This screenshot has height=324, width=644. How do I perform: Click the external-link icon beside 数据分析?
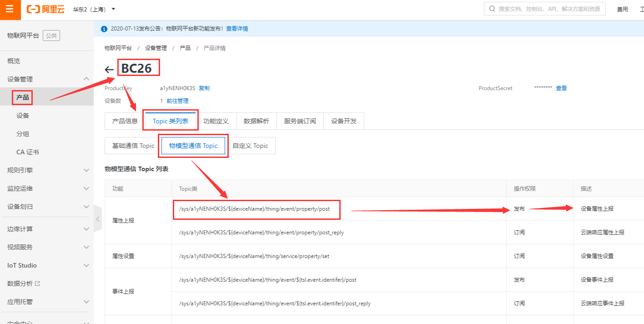38,283
